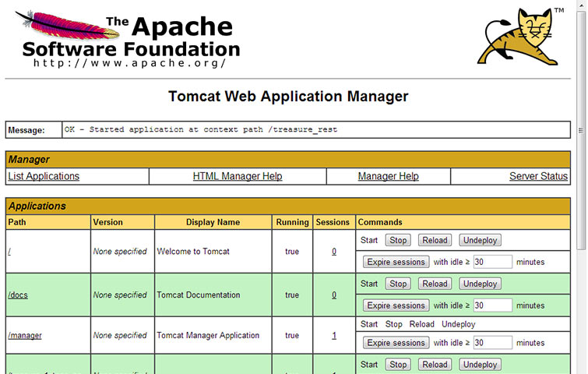Click session count 0 for root application
The image size is (588, 374).
[334, 252]
